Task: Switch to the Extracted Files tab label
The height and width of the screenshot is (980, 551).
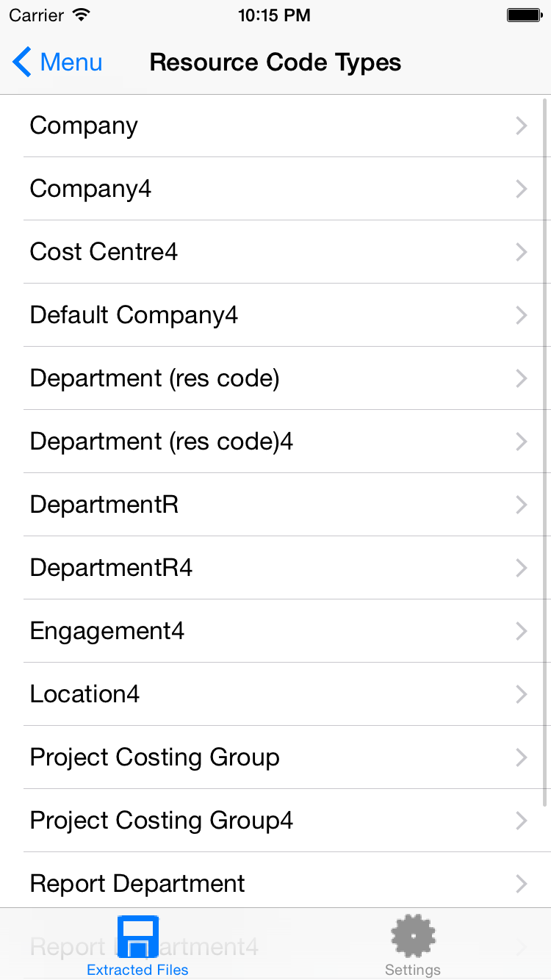Action: [137, 970]
